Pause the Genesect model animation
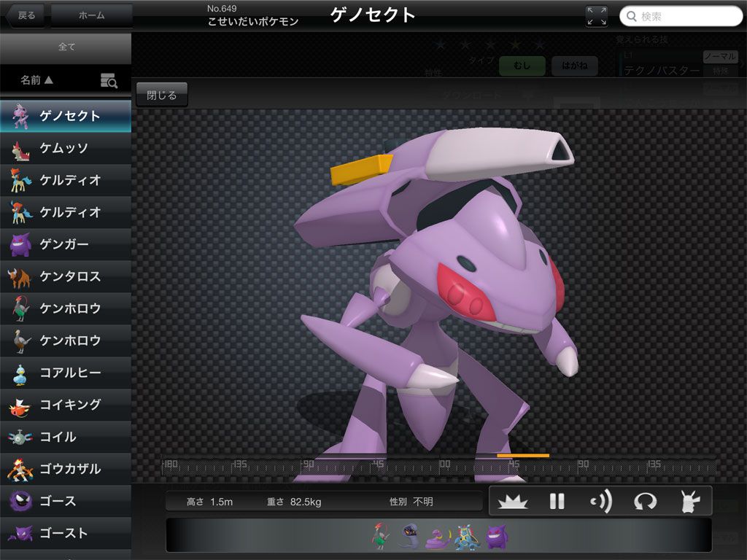 tap(557, 501)
